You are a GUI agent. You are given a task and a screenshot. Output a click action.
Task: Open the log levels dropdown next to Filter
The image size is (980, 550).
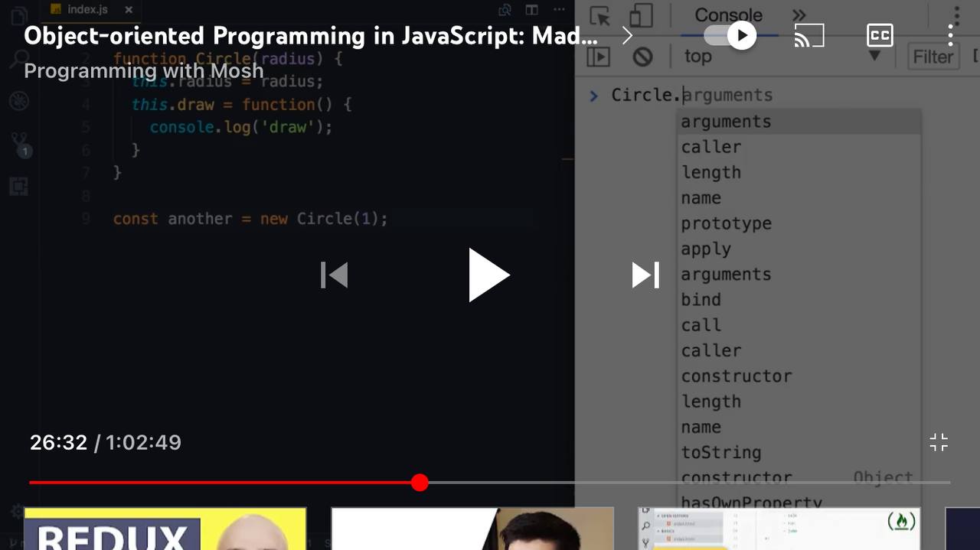click(874, 56)
